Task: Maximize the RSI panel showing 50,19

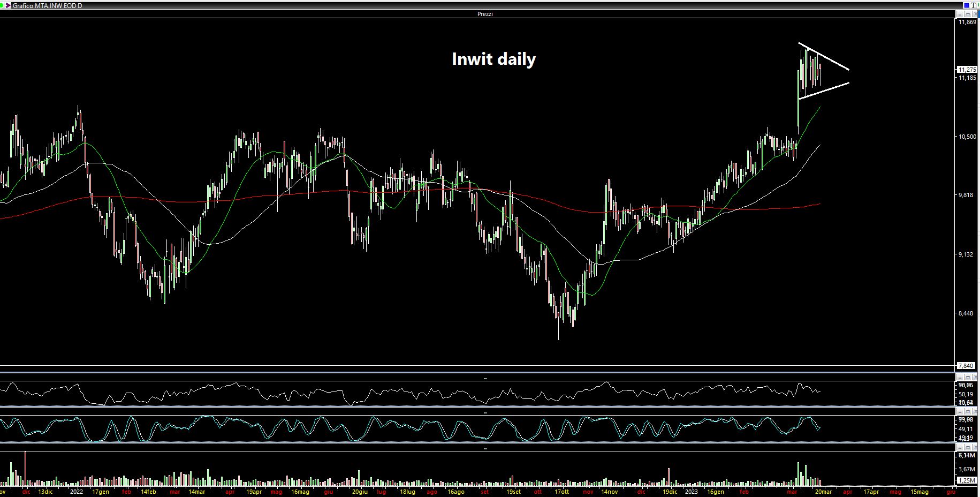Action: click(x=968, y=377)
